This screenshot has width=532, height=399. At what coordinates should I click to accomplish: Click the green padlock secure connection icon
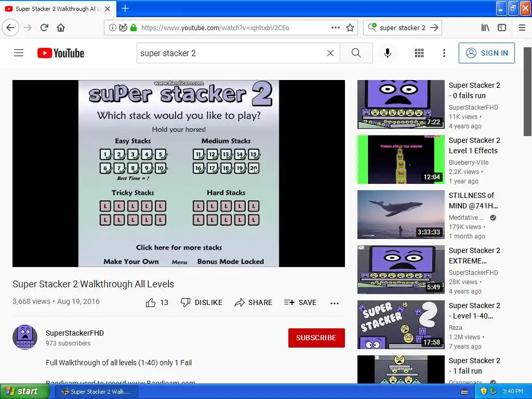click(134, 28)
